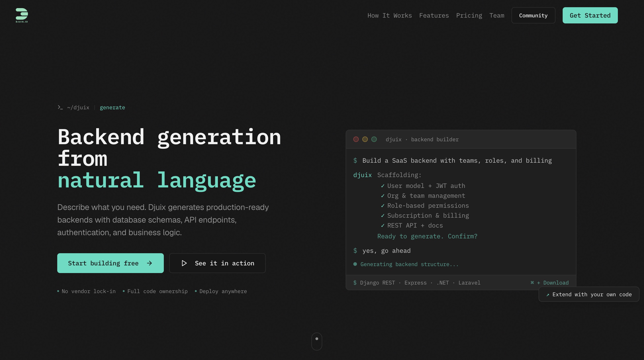Click 'Build a SaaS backend' prompt text

[x=457, y=160]
